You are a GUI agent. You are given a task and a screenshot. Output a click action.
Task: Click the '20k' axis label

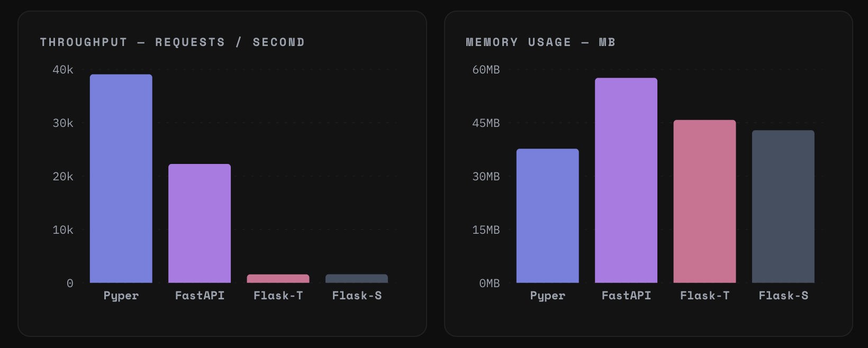(63, 177)
